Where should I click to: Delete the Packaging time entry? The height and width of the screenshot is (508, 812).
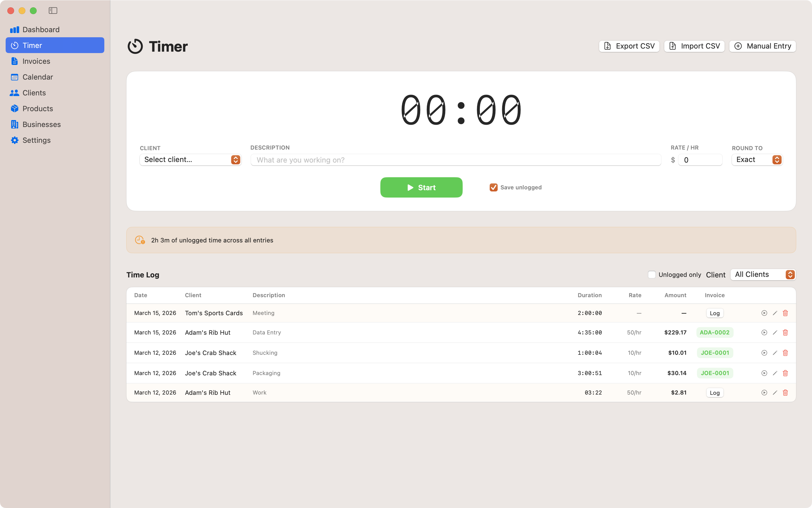point(785,373)
